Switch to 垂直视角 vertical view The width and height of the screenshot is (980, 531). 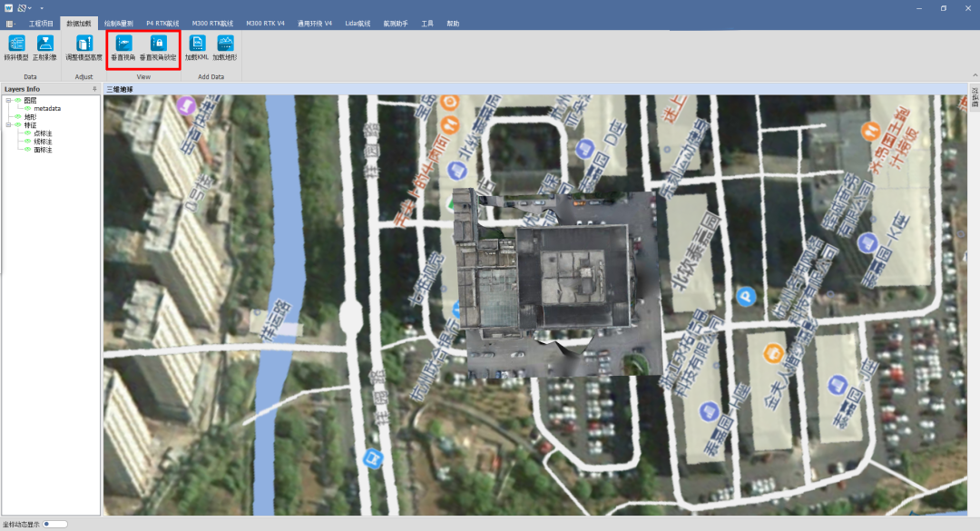coord(123,47)
